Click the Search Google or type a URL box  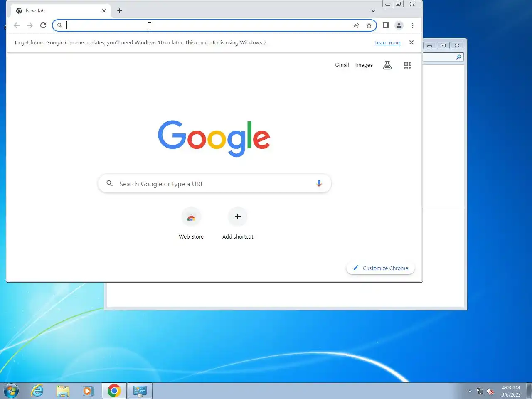click(x=214, y=184)
